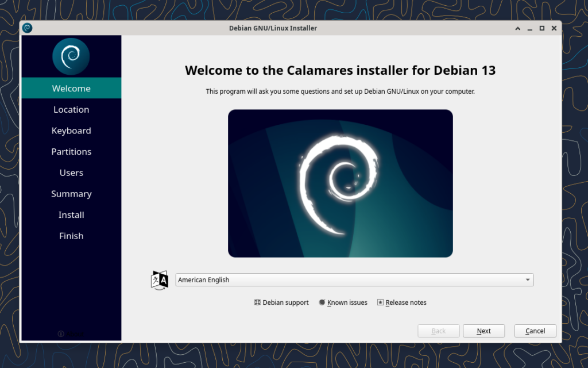The width and height of the screenshot is (588, 368).
Task: Click the Keep Above Others arrow in the title bar
Action: pyautogui.click(x=517, y=28)
